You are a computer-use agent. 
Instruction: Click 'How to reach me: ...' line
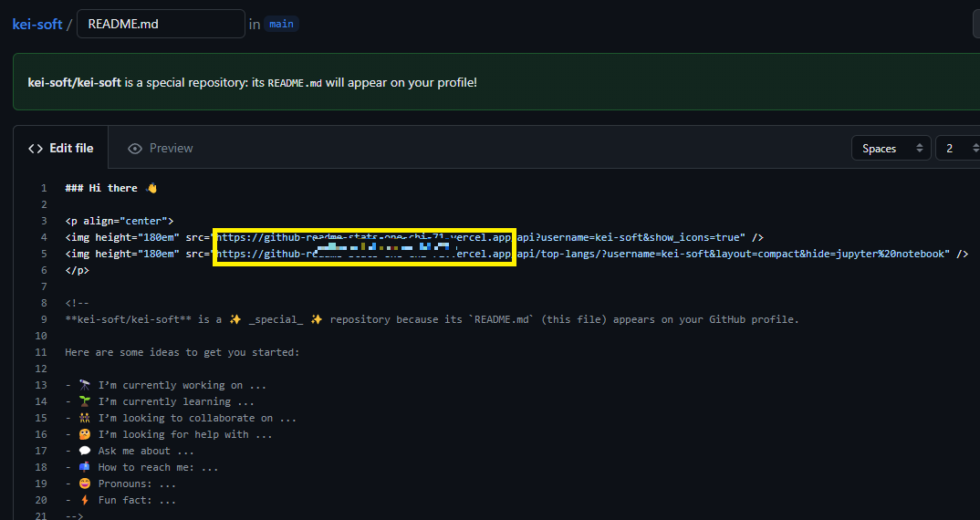coord(141,467)
